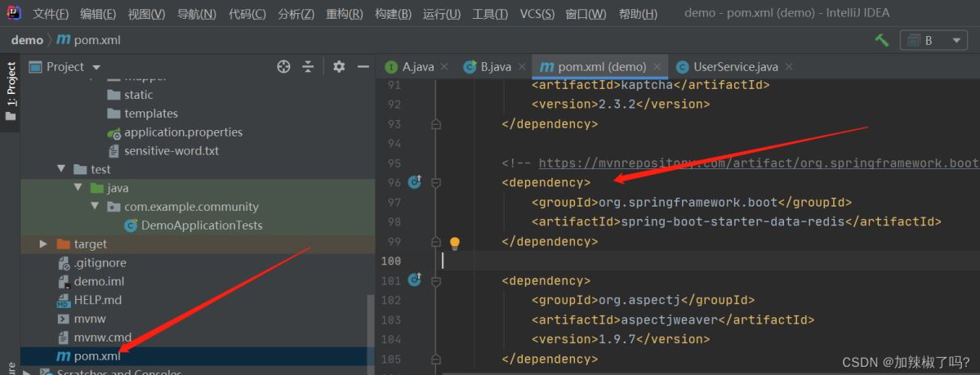The image size is (980, 375).
Task: Open the 窗口(W) menu
Action: [586, 13]
